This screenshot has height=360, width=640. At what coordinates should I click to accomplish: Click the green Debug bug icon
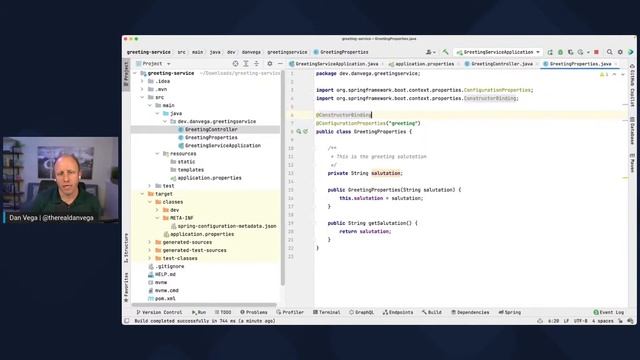pos(560,52)
